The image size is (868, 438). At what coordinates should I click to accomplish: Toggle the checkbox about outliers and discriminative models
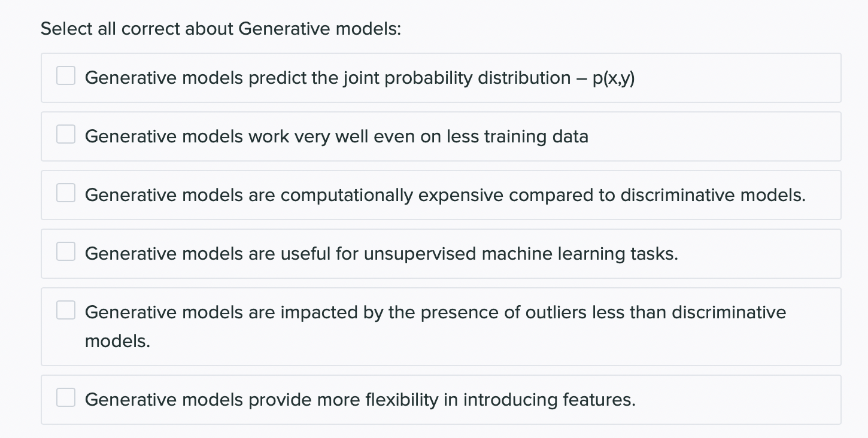click(x=65, y=310)
